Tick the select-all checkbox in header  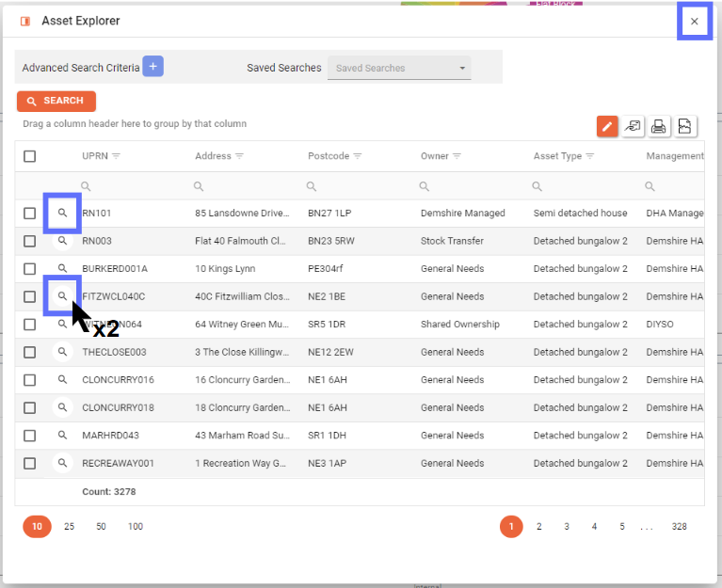coord(30,156)
